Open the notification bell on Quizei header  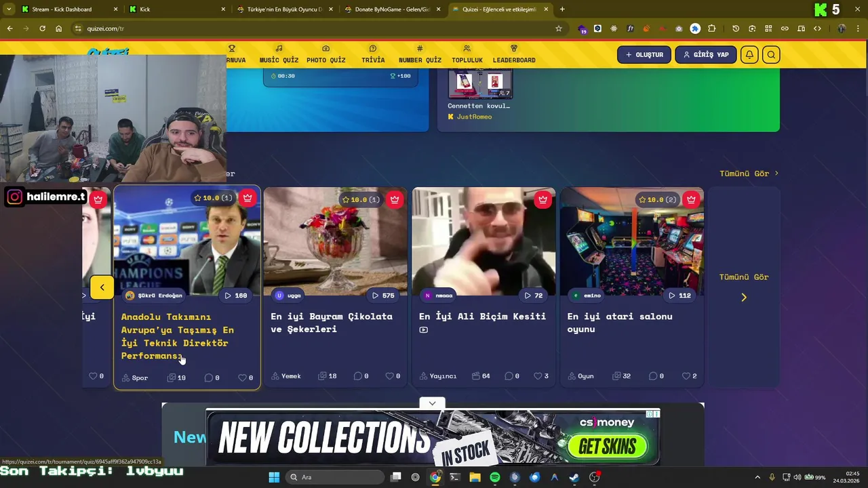pyautogui.click(x=749, y=55)
